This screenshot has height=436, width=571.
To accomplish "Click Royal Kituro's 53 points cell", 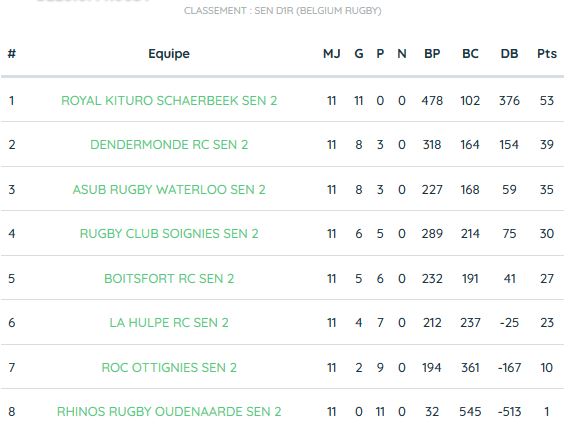I will click(547, 101).
